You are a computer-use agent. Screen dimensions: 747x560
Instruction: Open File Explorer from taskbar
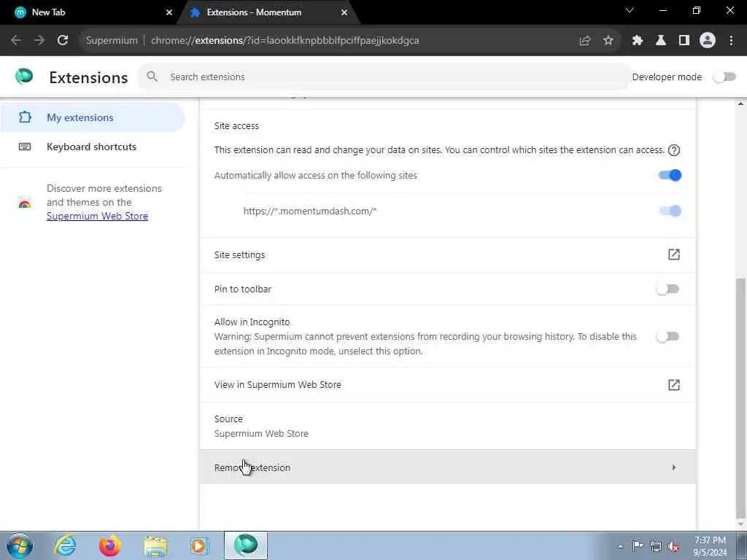pyautogui.click(x=156, y=545)
